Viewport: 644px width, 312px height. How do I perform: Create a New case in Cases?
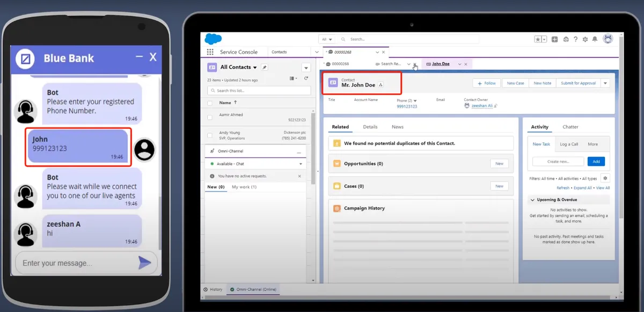(499, 186)
